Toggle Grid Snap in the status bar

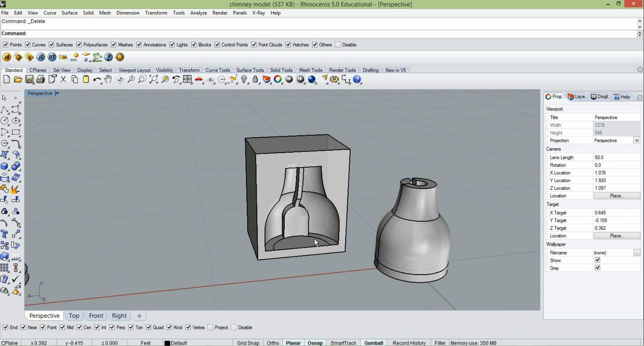click(x=248, y=343)
